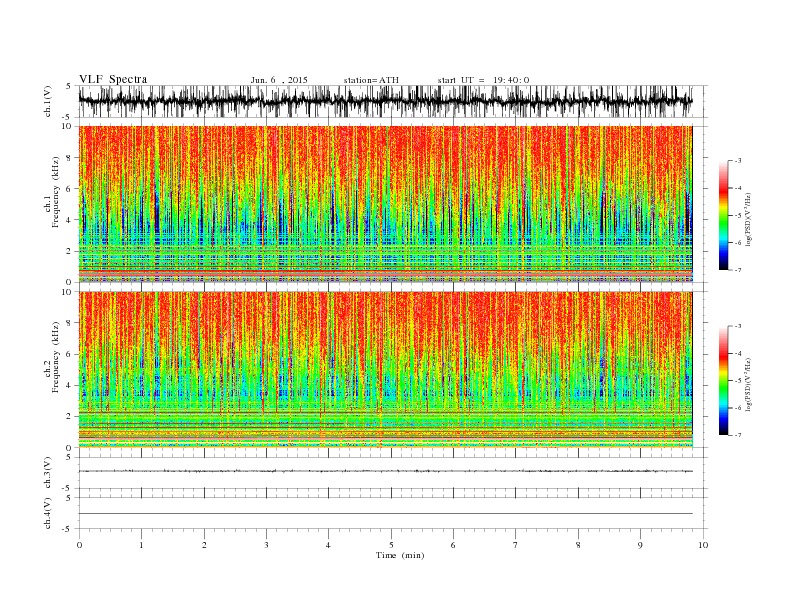Click the "2" tick on the time axis
Screen dimensions: 792x612
[x=204, y=545]
